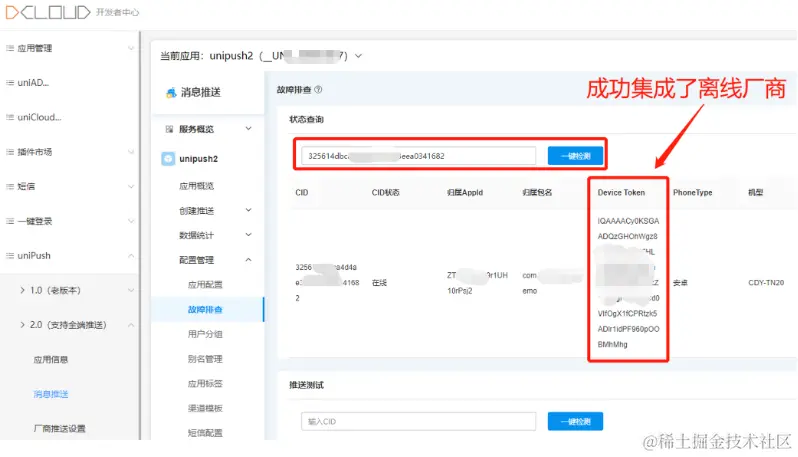
Task: Click the 服务概览 grid icon
Action: click(x=169, y=129)
